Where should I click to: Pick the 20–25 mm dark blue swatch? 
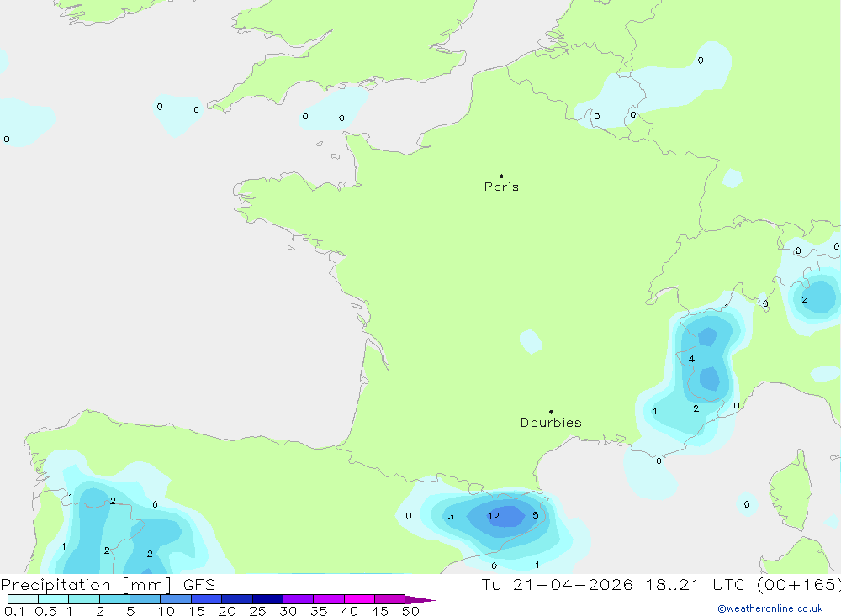[236, 599]
